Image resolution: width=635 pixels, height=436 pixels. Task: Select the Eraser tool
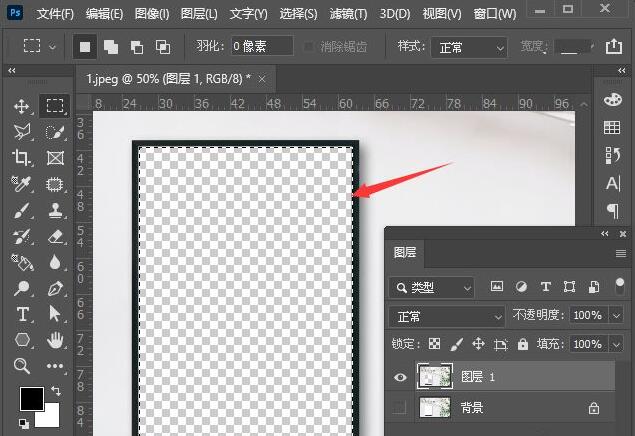[55, 237]
